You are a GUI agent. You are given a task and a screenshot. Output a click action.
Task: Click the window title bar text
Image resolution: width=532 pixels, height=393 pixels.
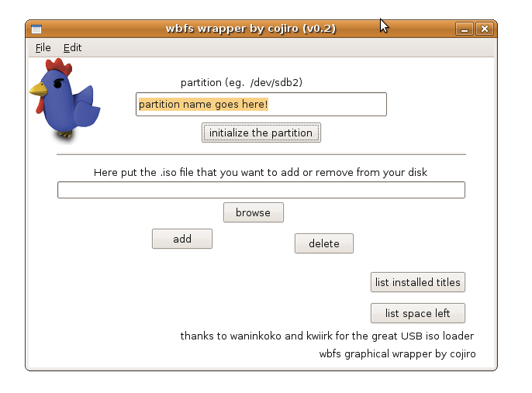point(250,29)
